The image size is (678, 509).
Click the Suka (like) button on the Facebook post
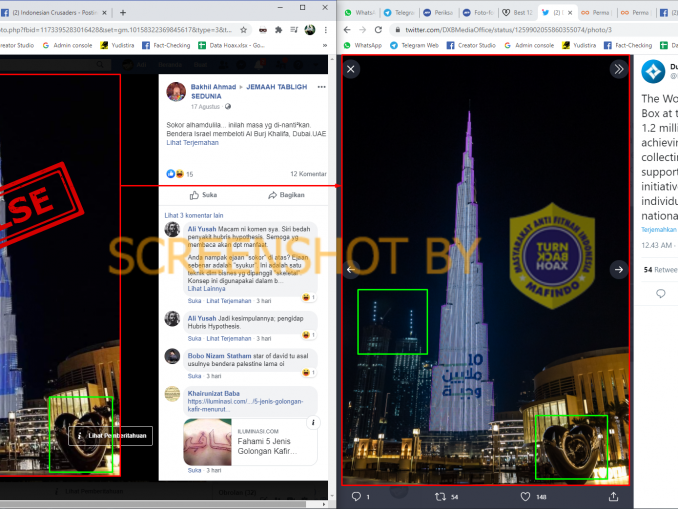203,195
